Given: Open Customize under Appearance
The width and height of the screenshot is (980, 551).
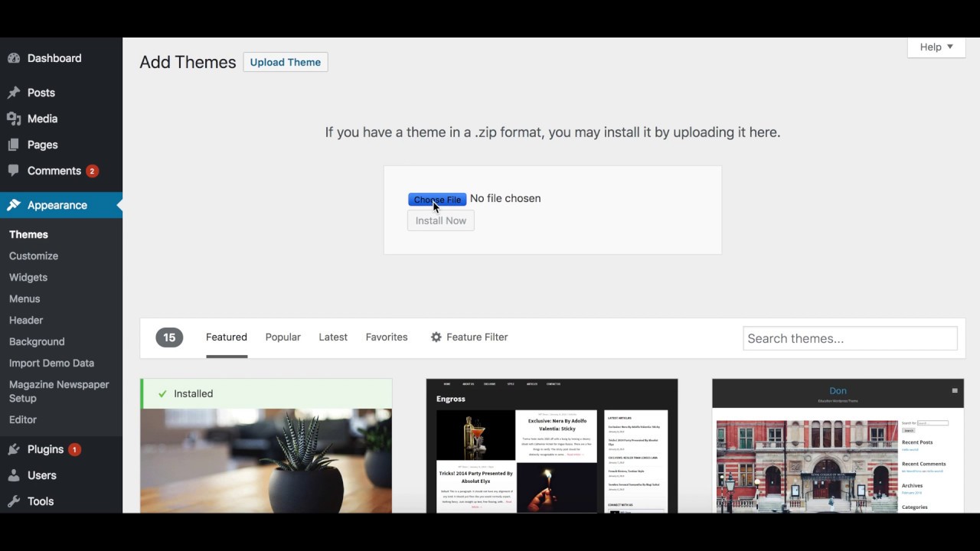Looking at the screenshot, I should pos(34,256).
